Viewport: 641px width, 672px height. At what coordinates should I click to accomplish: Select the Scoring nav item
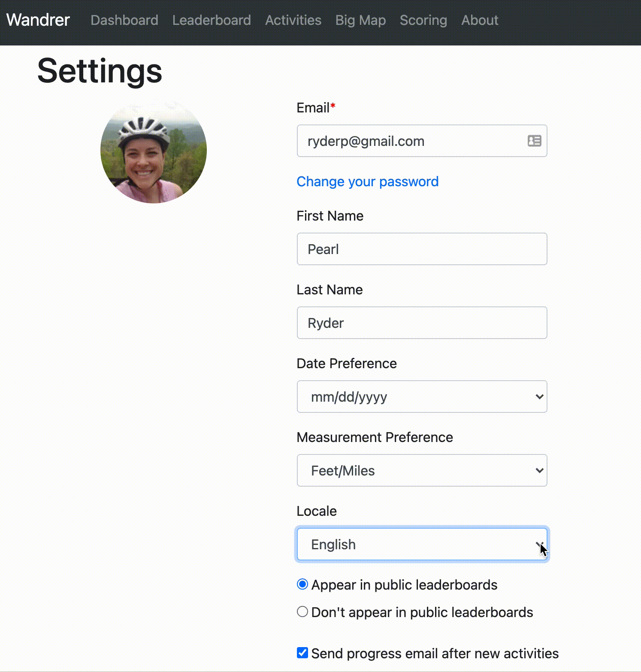tap(423, 20)
